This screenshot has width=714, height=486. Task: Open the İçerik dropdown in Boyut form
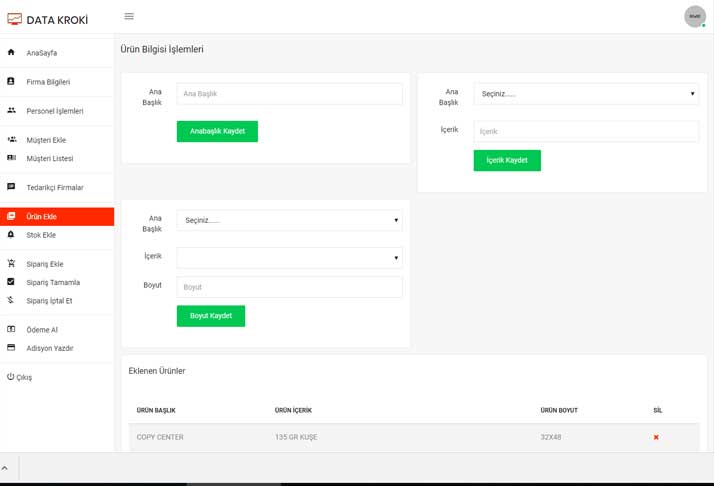click(x=289, y=258)
